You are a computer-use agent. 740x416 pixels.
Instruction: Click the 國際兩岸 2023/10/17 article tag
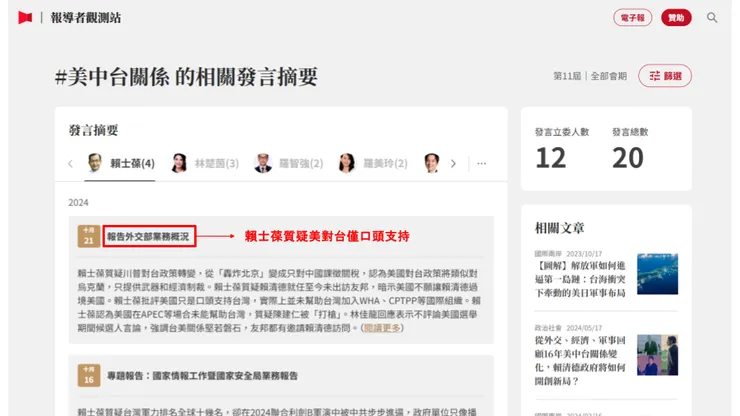click(568, 254)
